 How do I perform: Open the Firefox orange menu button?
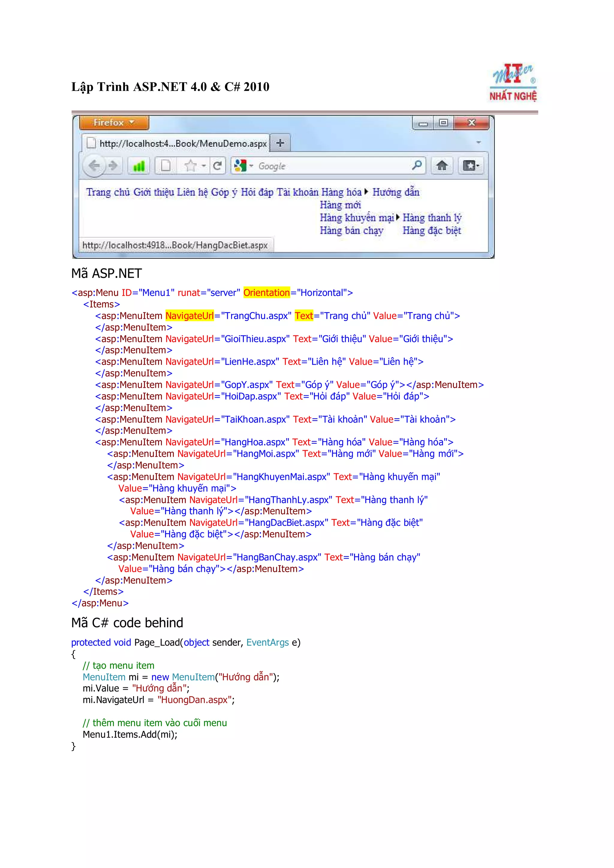(114, 123)
